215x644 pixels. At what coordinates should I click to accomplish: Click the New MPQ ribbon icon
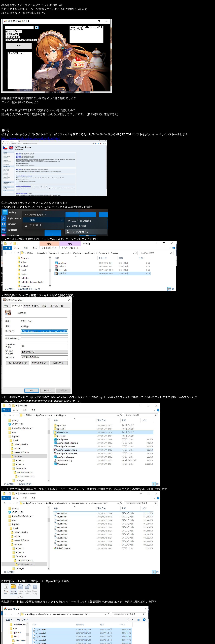click(6, 589)
